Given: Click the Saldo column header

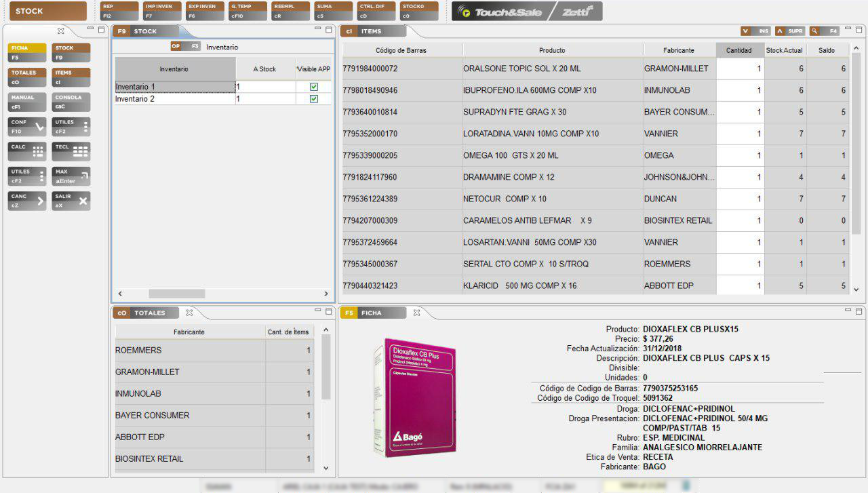Looking at the screenshot, I should coord(827,50).
